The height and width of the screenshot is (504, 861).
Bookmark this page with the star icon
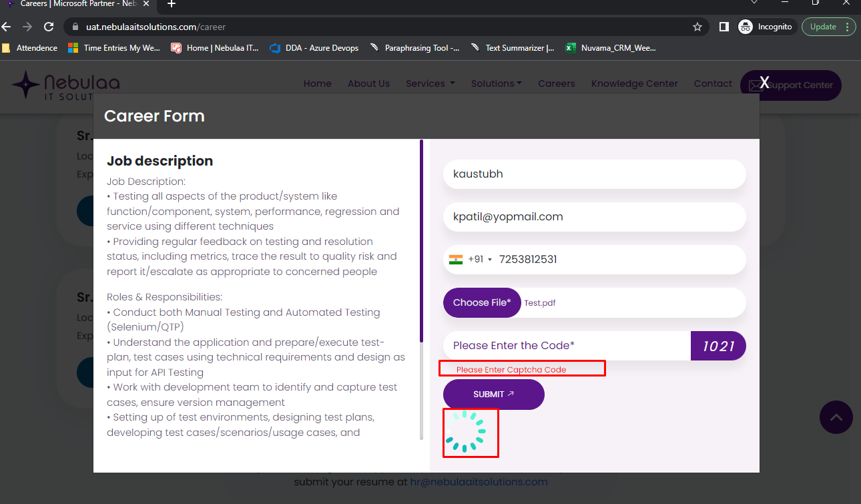[x=697, y=27]
